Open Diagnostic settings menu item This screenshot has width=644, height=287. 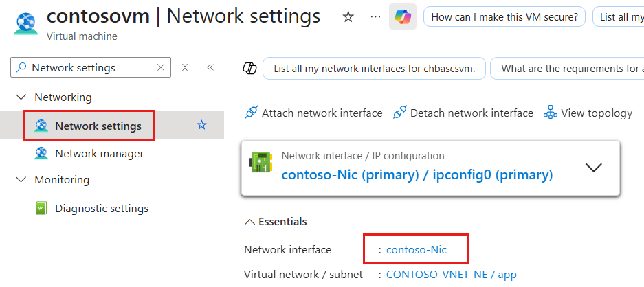pyautogui.click(x=102, y=209)
